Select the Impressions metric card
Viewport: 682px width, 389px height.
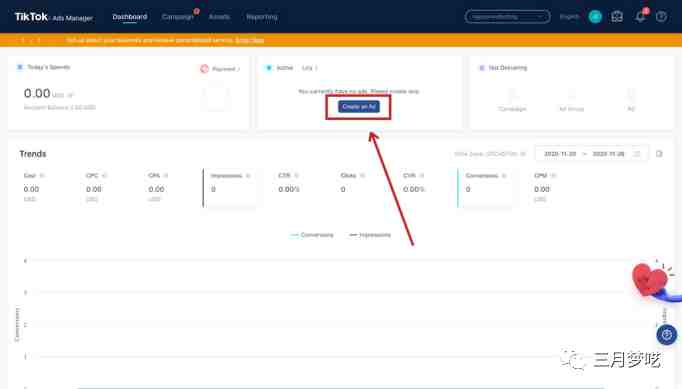coord(231,188)
